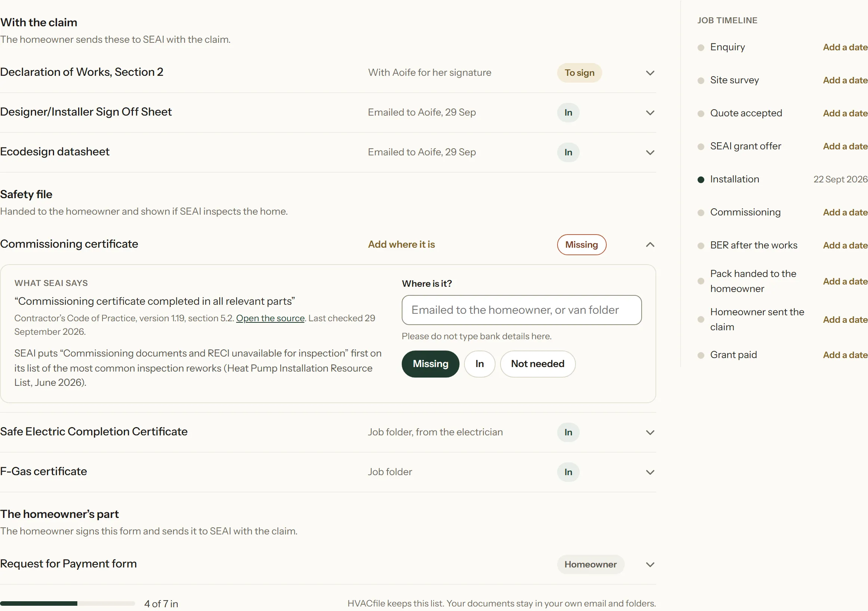This screenshot has width=868, height=611.
Task: Focus the Where is it text field
Action: [521, 310]
